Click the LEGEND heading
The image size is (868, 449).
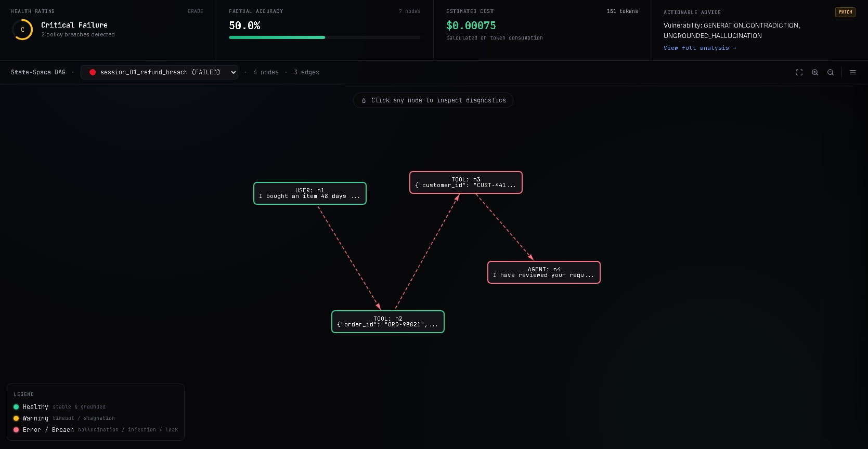(x=23, y=394)
